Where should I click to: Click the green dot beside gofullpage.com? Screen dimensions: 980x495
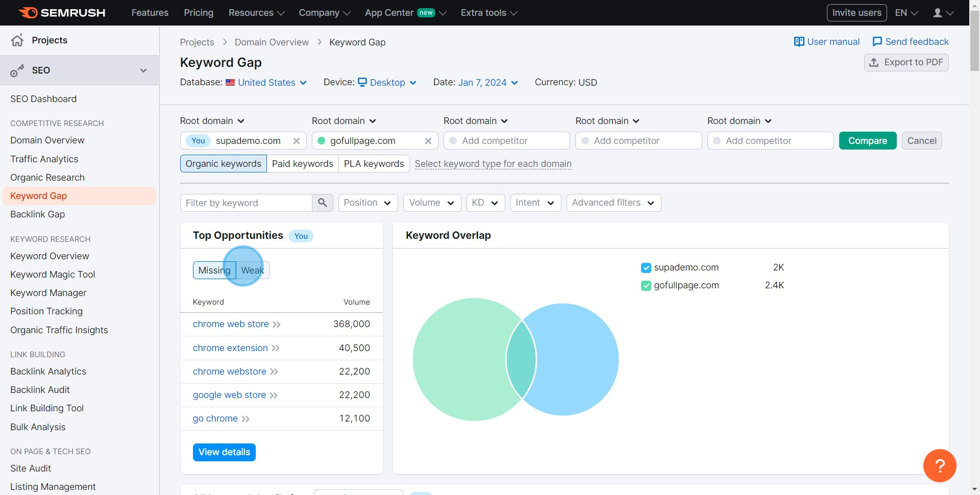click(321, 141)
